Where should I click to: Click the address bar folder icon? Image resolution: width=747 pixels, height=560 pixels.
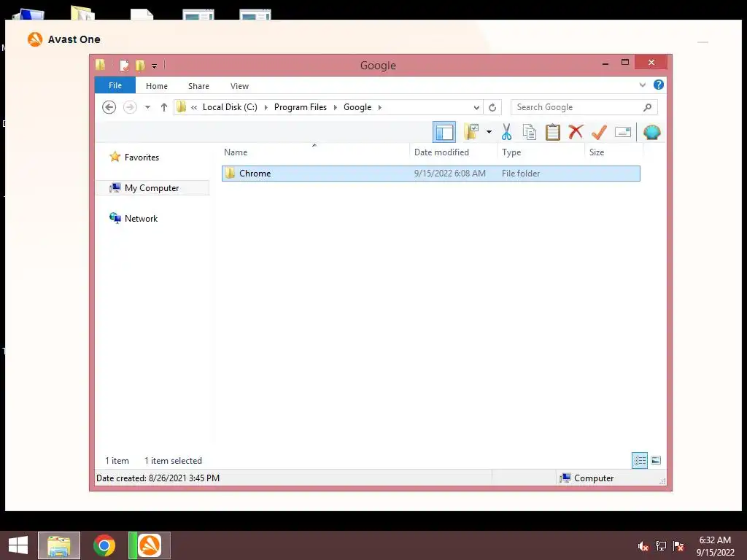click(x=181, y=107)
